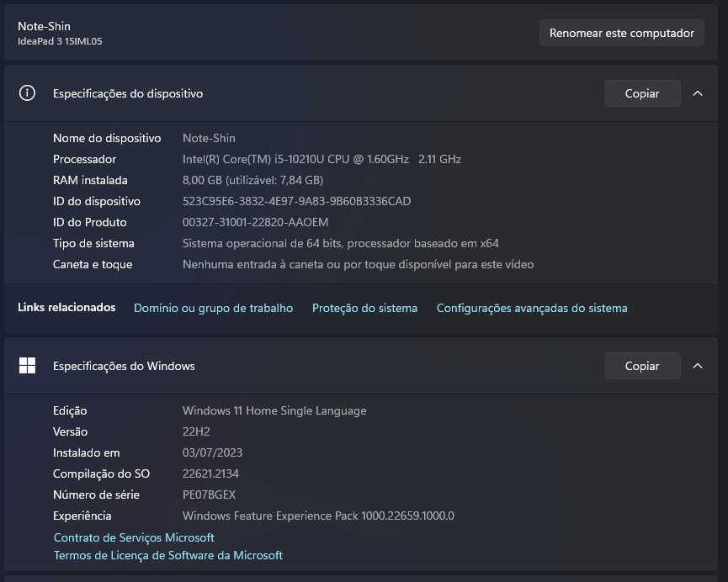Copy device specs with the Copiar button
The width and height of the screenshot is (728, 582).
[641, 93]
